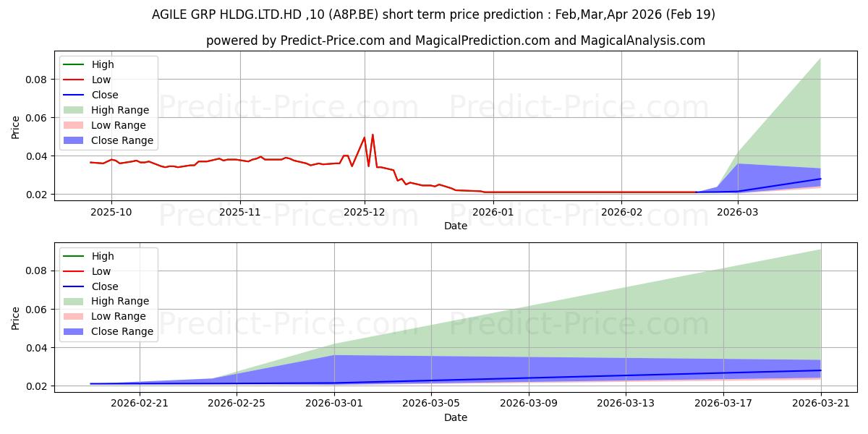This screenshot has height=434, width=868.
Task: Click the red Low line legend marker, top chart
Action: pyautogui.click(x=75, y=80)
